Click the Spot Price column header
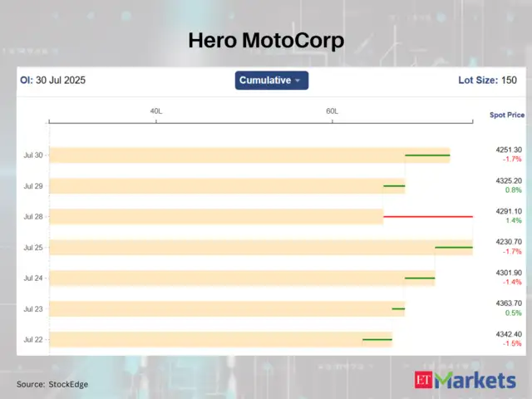This screenshot has width=532, height=399. [507, 116]
